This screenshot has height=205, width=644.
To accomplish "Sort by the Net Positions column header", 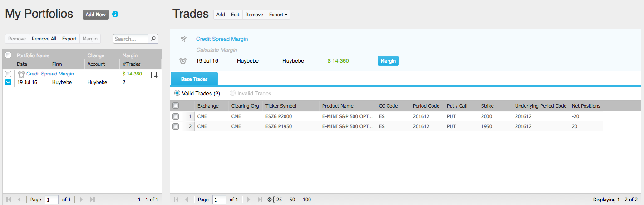I will click(586, 106).
